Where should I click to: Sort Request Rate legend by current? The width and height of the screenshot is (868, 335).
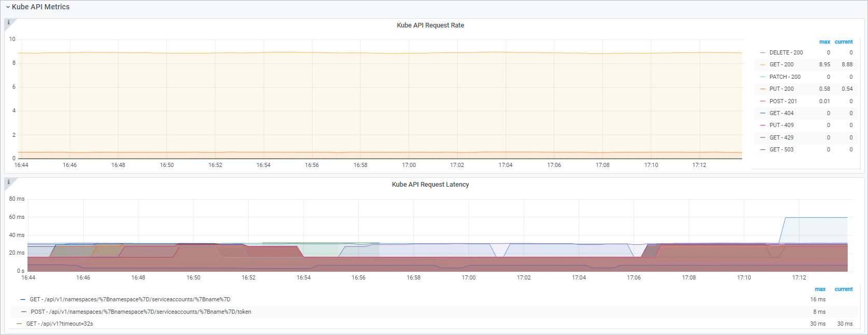pyautogui.click(x=844, y=41)
